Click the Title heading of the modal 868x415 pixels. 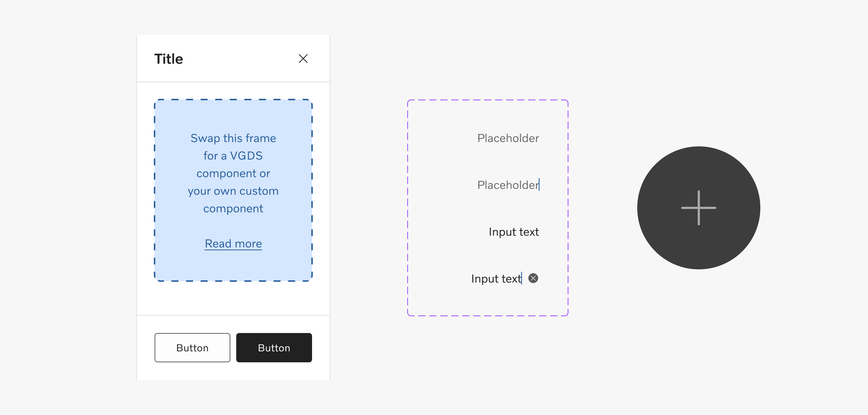click(x=168, y=59)
